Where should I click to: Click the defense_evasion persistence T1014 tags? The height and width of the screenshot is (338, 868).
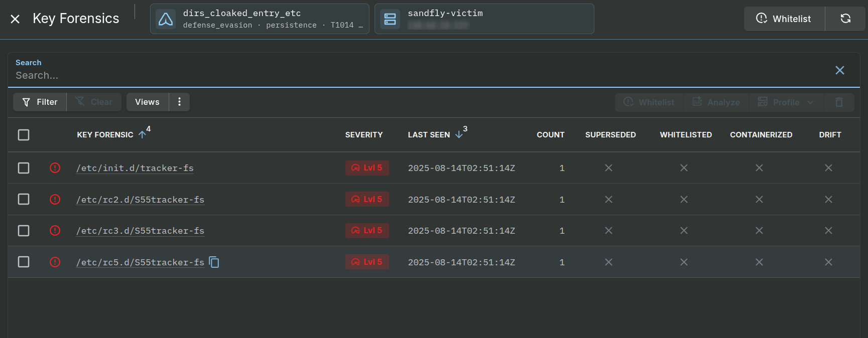point(273,25)
